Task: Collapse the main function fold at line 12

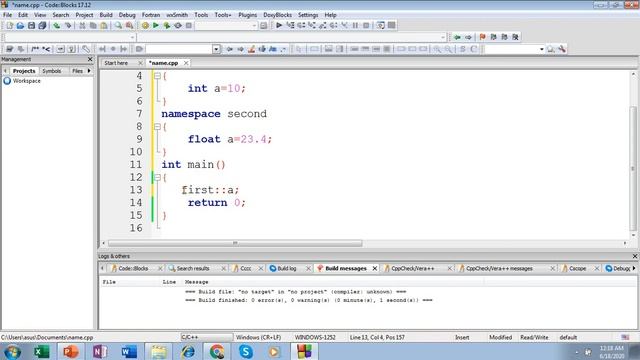Action: pyautogui.click(x=157, y=177)
